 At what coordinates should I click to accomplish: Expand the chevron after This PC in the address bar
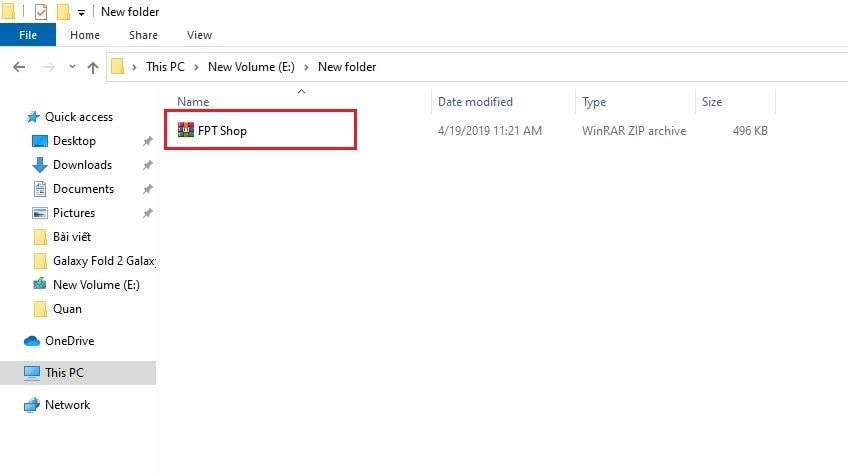pyautogui.click(x=198, y=67)
